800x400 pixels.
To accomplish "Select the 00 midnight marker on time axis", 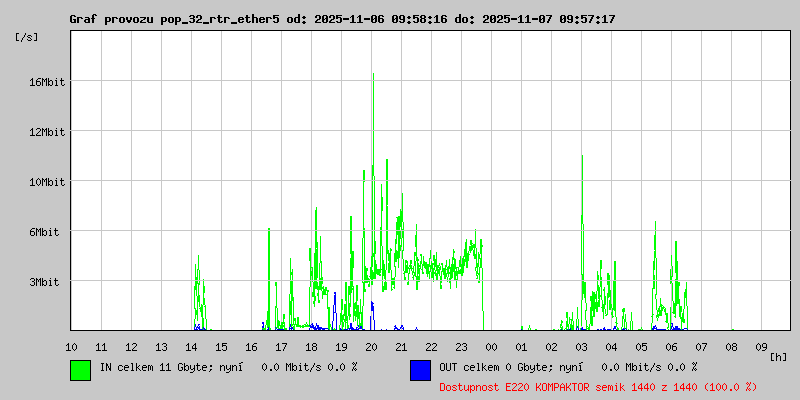I will (x=491, y=347).
